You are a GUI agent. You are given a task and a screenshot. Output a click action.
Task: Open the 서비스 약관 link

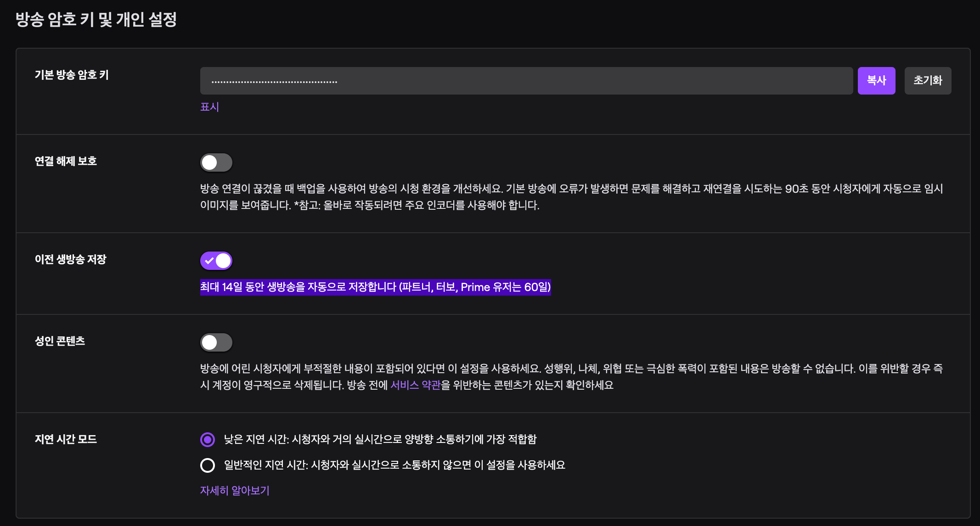[415, 385]
